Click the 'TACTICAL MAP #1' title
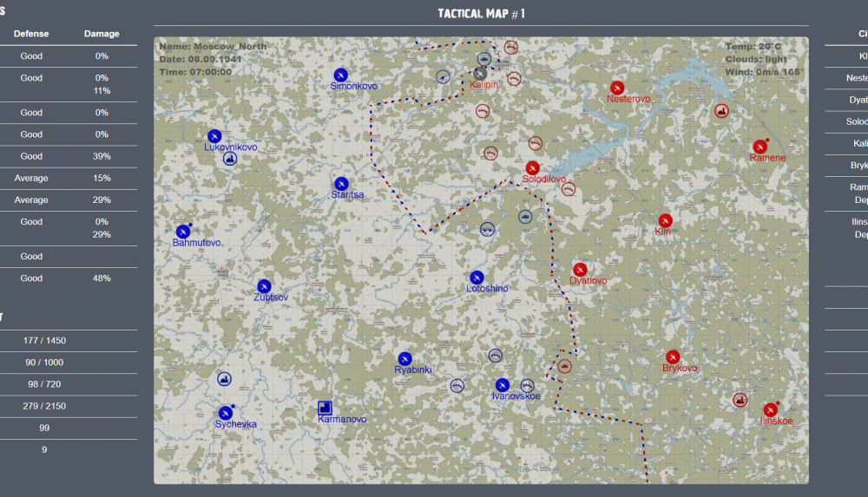 (481, 13)
